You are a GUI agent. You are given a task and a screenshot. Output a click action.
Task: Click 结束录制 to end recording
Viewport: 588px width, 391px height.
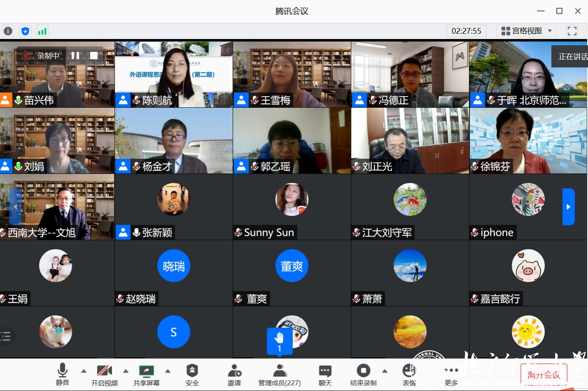(x=363, y=375)
